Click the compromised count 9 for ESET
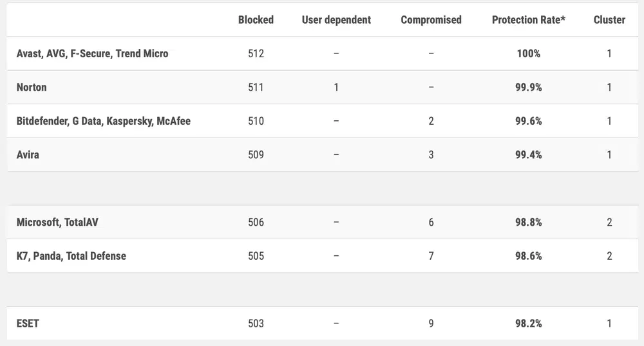The width and height of the screenshot is (644, 346). (x=431, y=323)
